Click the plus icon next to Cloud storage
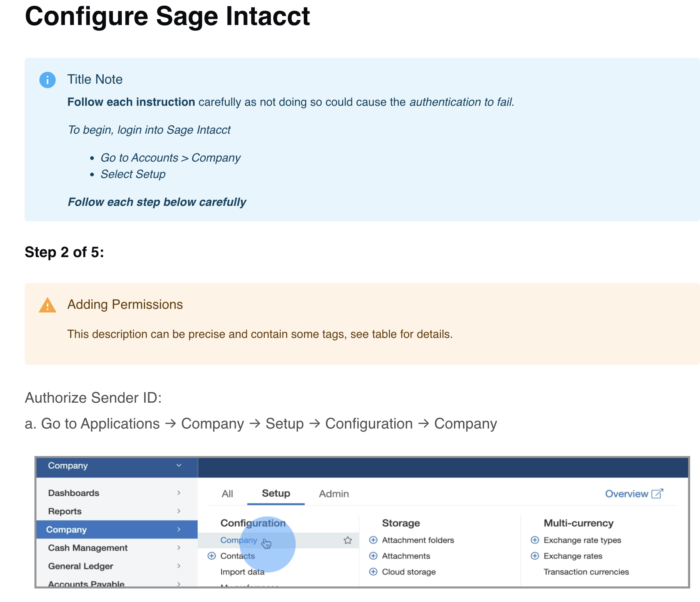Screen dimensions: 700x602 (x=373, y=572)
